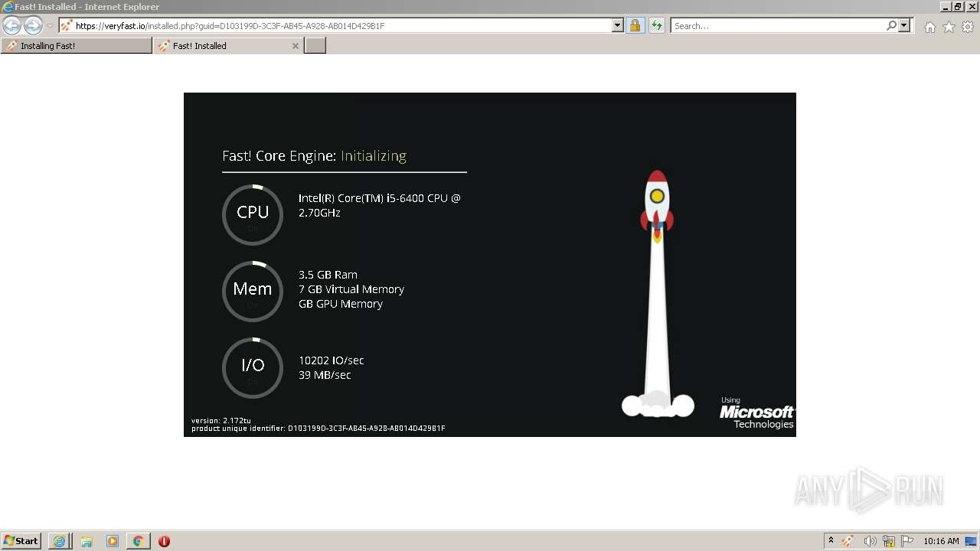
Task: Click the 7 GB Virtual Memory line
Action: (x=351, y=289)
